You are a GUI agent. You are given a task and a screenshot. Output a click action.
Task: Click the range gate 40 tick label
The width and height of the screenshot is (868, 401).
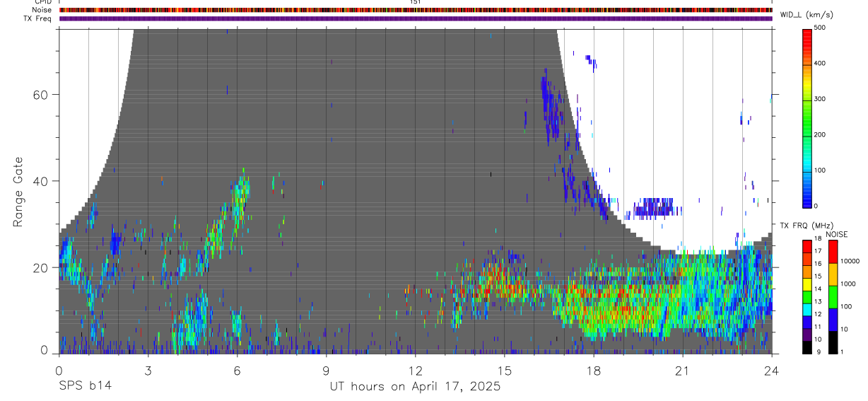click(x=42, y=181)
